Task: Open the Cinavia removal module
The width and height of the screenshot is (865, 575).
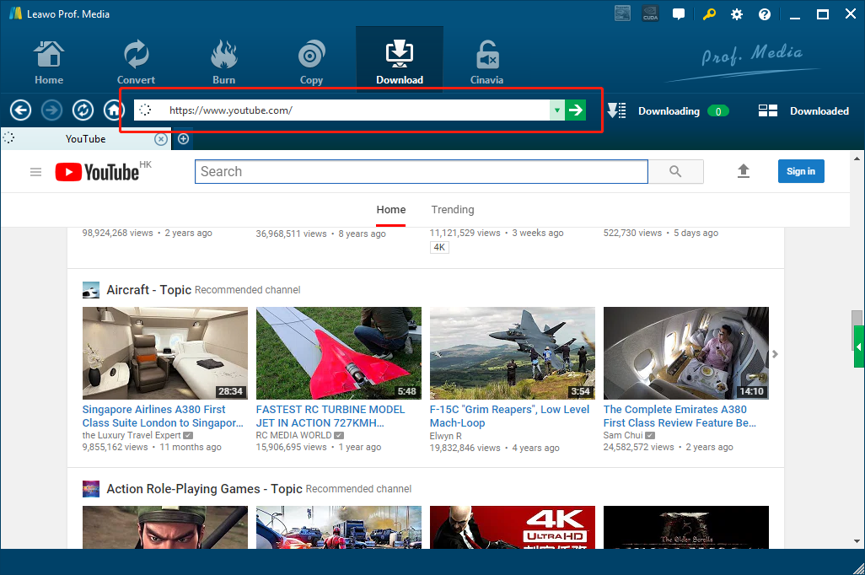Action: click(x=487, y=62)
